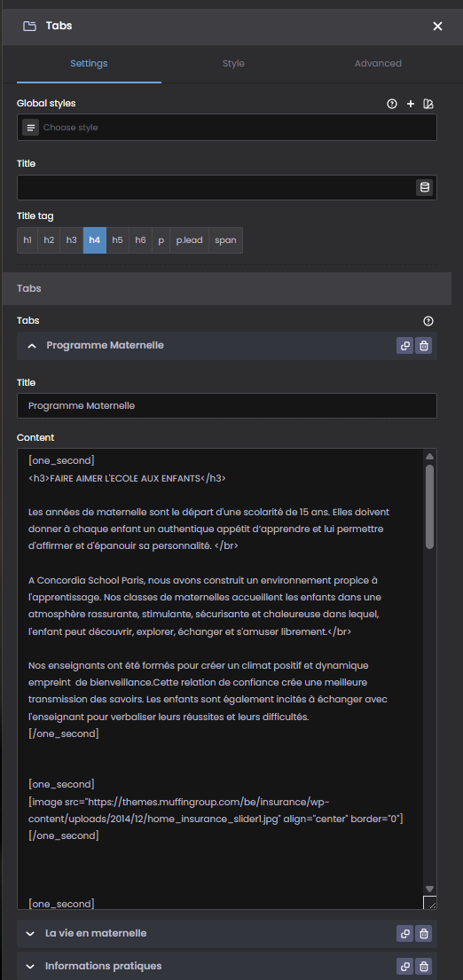Click the Tabs section help icon

click(428, 321)
